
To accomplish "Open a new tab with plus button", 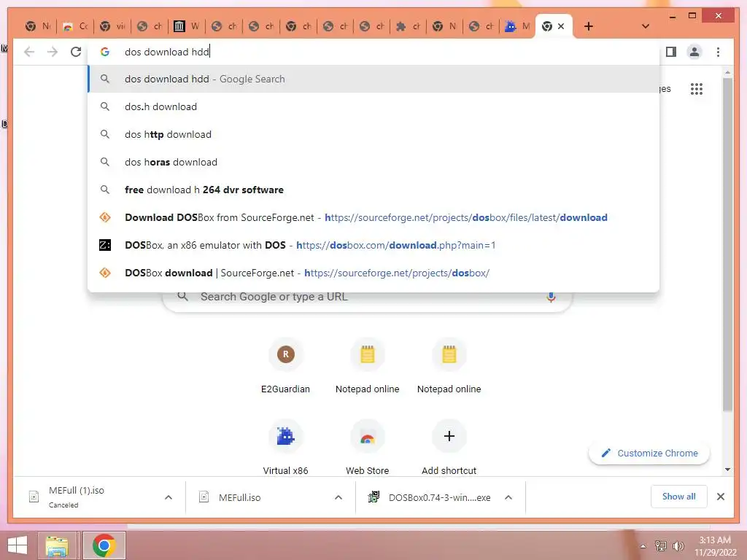I will coord(589,26).
